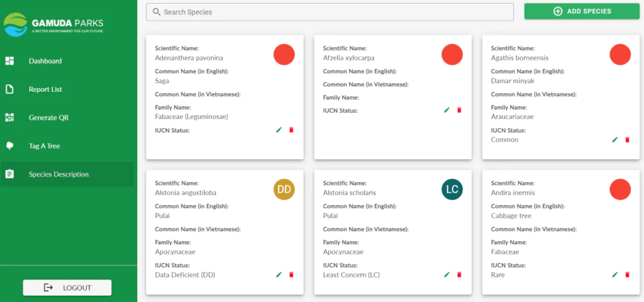Focus the Search Species input field
The height and width of the screenshot is (302, 644).
(330, 12)
